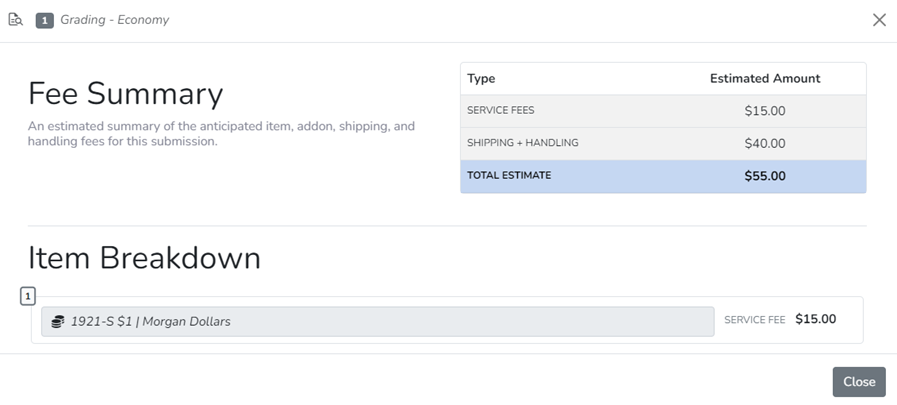Click the $55.00 total amount
Viewport: 897px width, 405px height.
765,176
